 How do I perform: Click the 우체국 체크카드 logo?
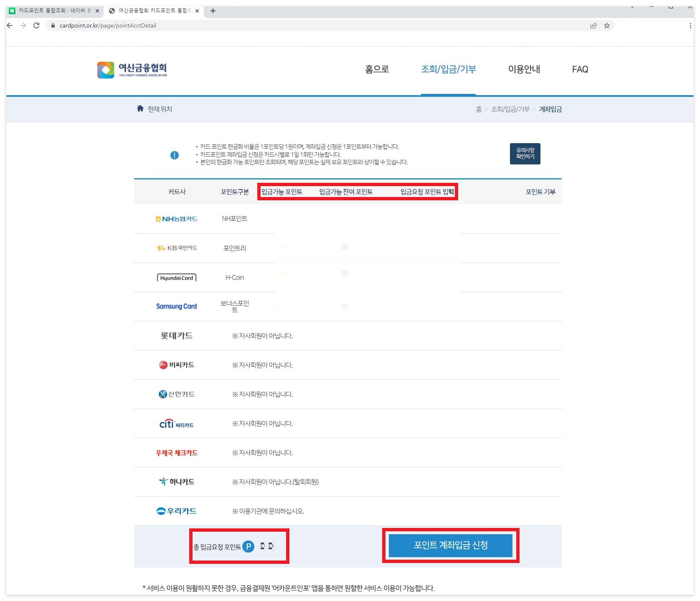[x=177, y=453]
